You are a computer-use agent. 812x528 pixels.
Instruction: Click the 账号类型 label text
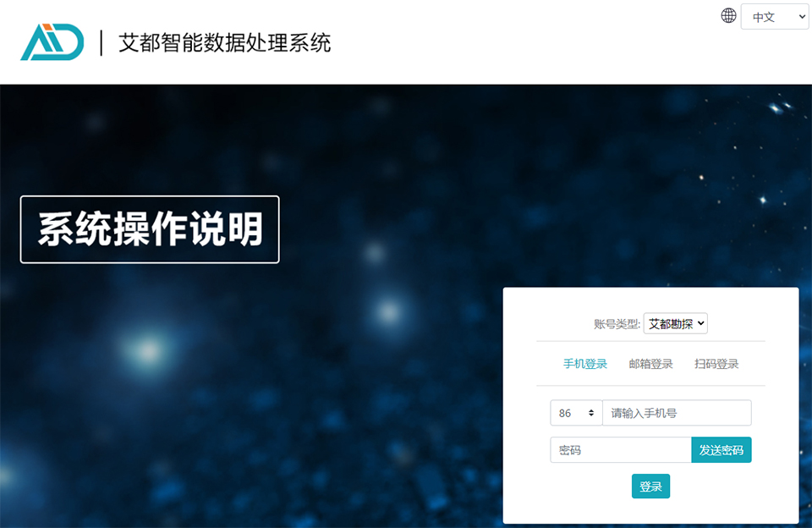coord(617,324)
